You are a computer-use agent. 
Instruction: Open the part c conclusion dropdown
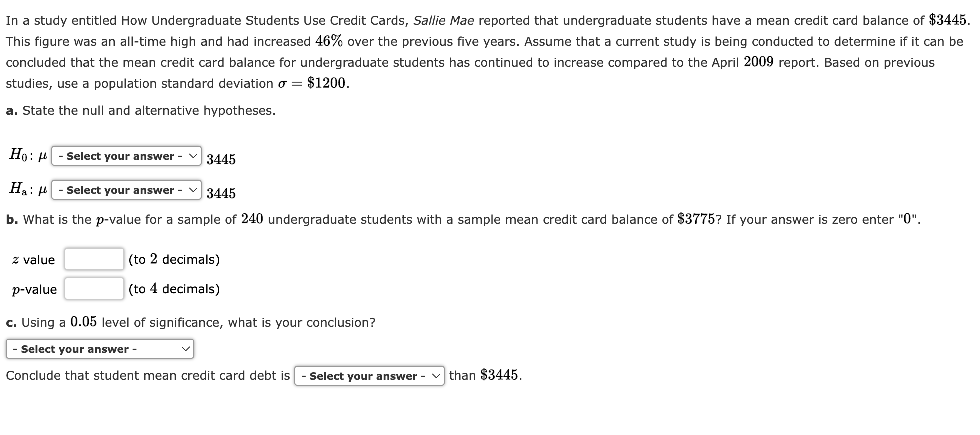tap(99, 349)
